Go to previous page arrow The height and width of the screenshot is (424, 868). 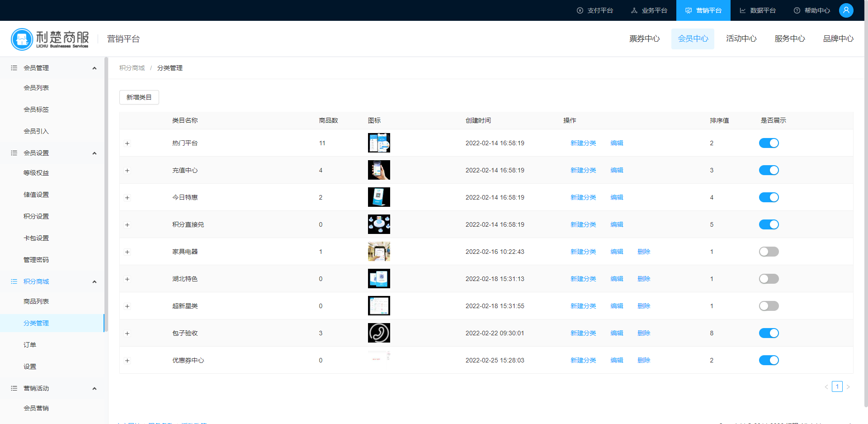(x=826, y=387)
